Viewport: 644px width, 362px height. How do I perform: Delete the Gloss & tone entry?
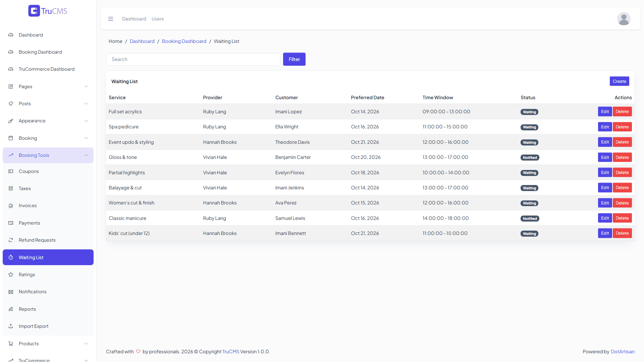[622, 157]
